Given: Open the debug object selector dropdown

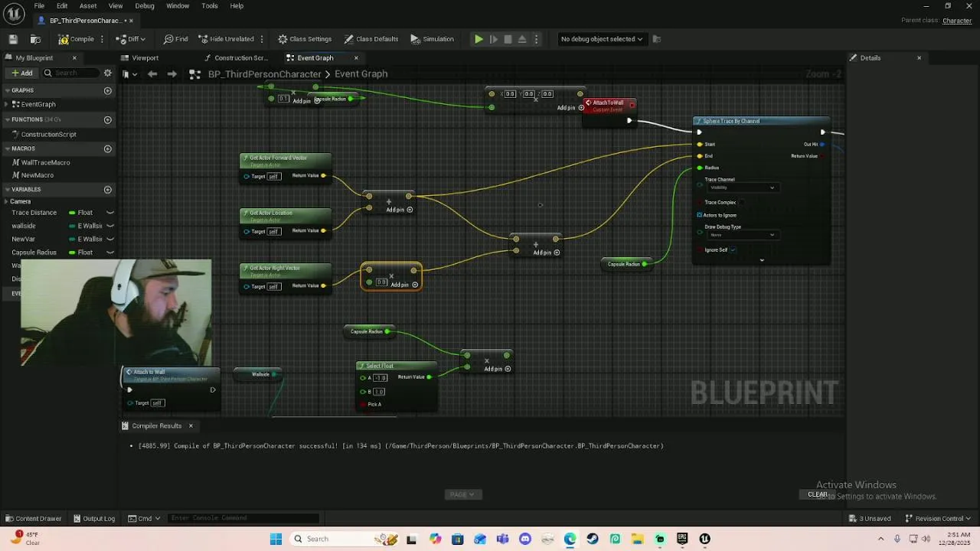Looking at the screenshot, I should click(602, 39).
